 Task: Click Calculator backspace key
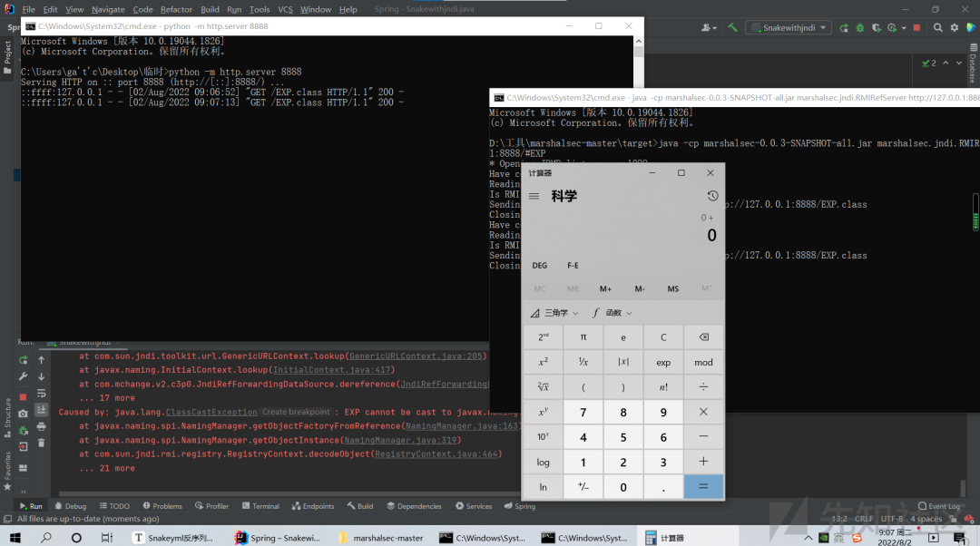(703, 337)
